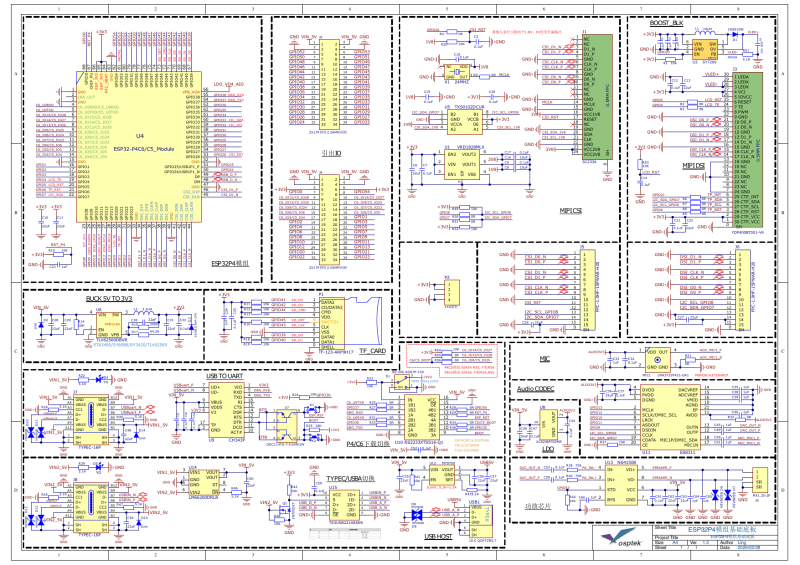The height and width of the screenshot is (565, 800).
Task: Click the J5 FPC connector with CSI signals
Action: coord(588,289)
